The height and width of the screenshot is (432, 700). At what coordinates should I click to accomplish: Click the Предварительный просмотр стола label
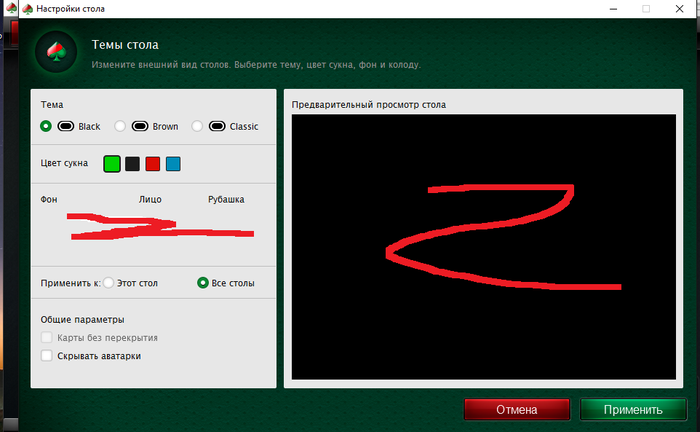coord(369,104)
